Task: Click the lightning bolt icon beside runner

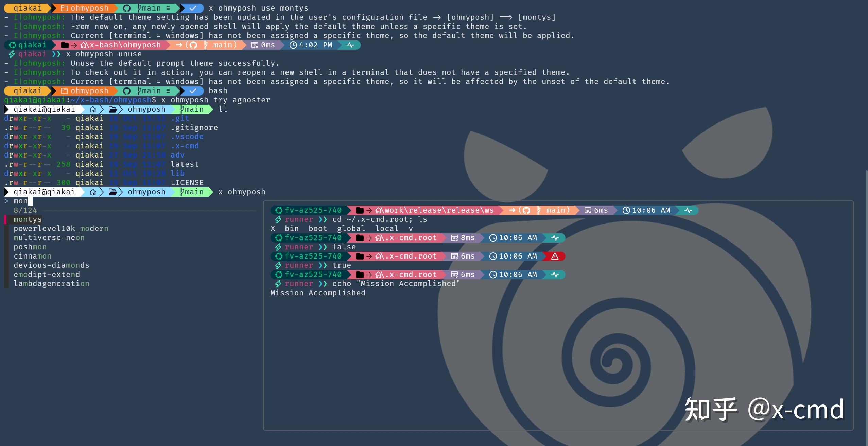Action: (x=278, y=219)
